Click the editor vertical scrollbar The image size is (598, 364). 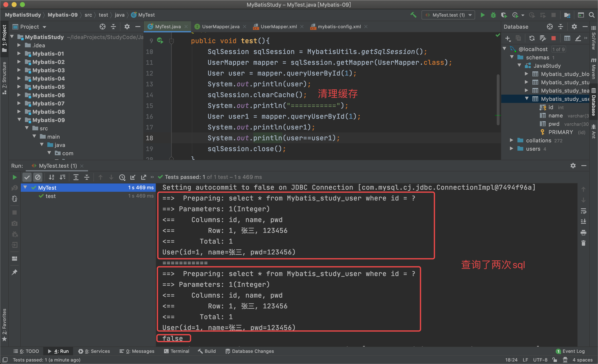[x=498, y=99]
